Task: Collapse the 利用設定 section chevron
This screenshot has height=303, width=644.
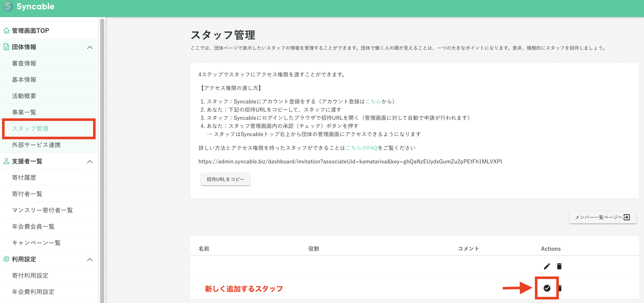Action: click(x=90, y=260)
